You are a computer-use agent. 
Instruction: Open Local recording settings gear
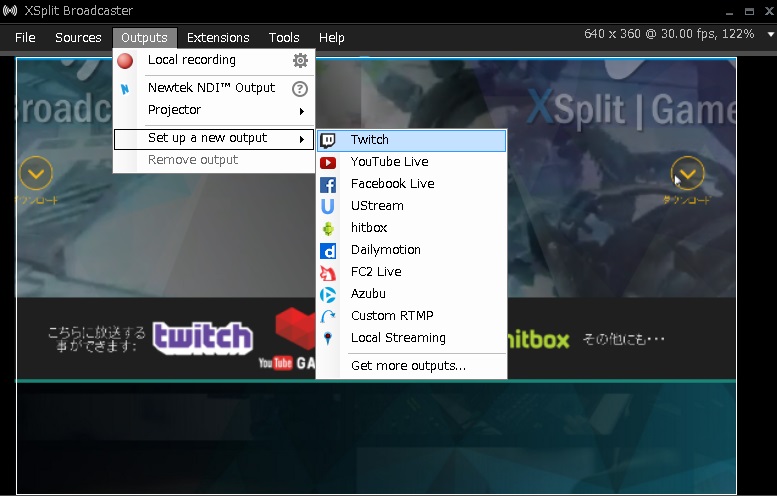click(x=300, y=60)
